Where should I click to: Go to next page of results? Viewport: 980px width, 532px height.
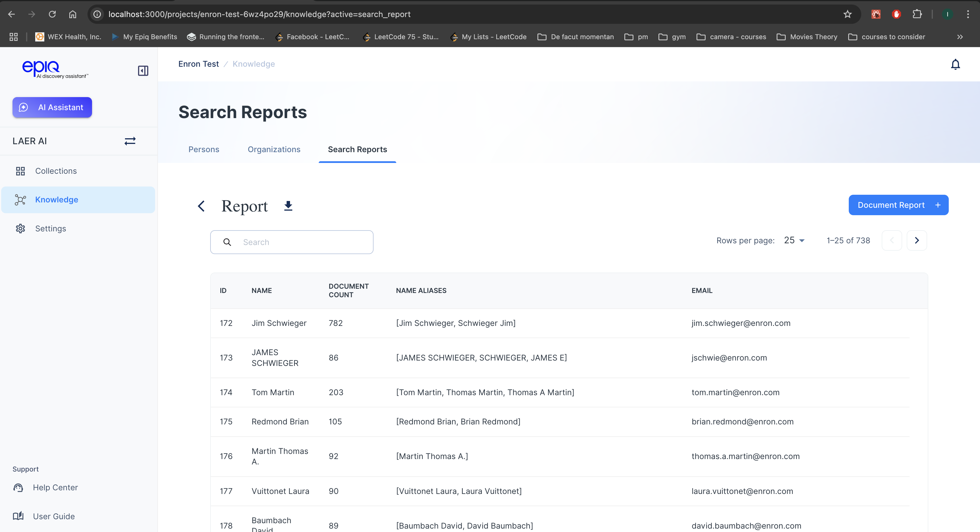pyautogui.click(x=917, y=240)
